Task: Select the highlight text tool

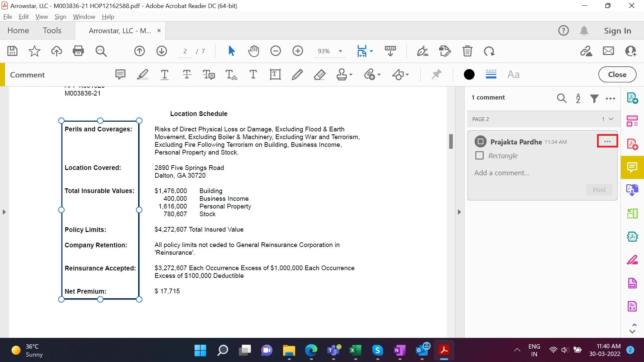Action: (142, 74)
